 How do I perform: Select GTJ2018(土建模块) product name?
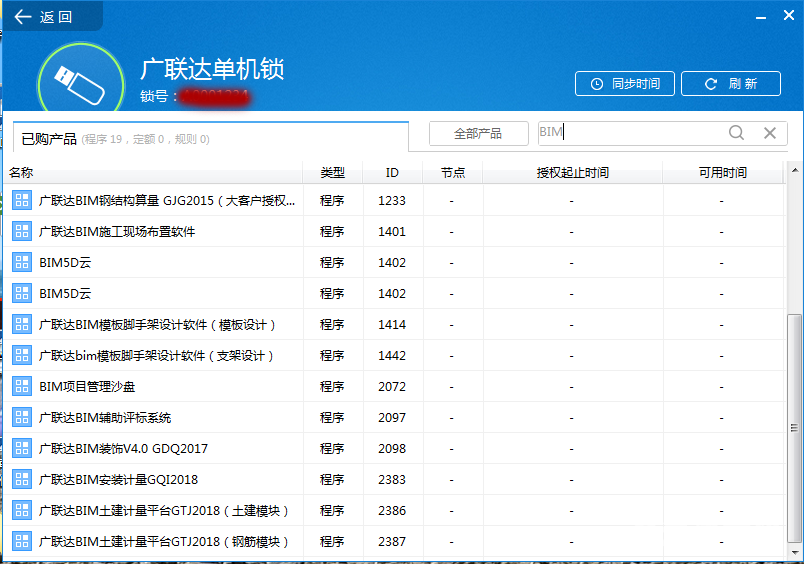pos(164,511)
